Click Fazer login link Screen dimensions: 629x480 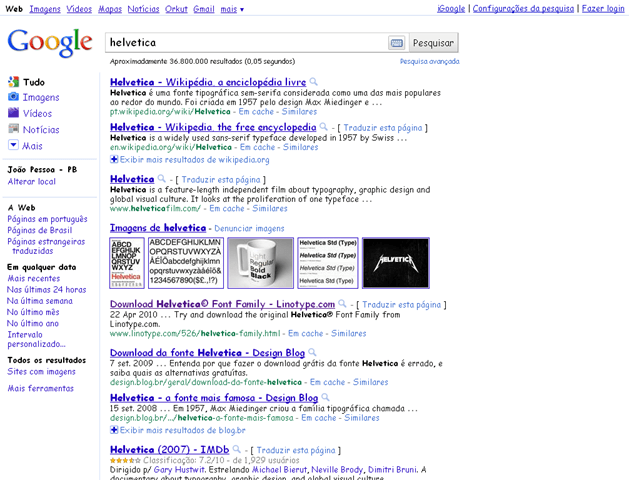603,9
